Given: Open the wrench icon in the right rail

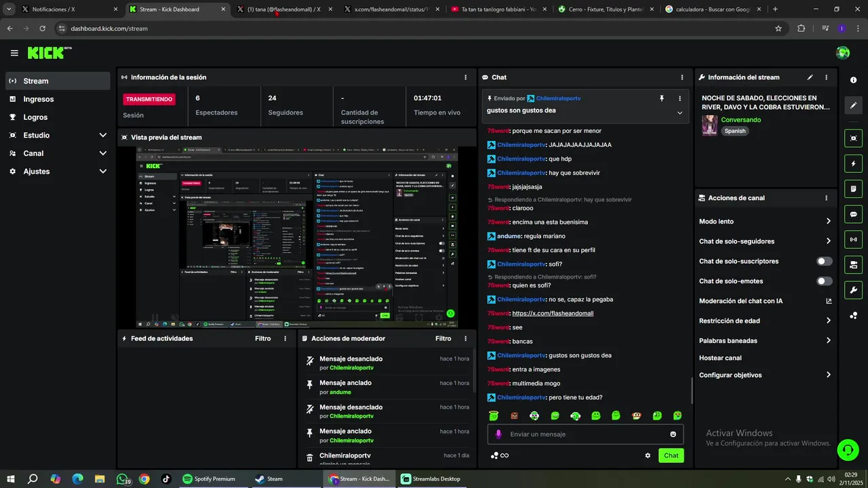Looking at the screenshot, I should coord(853,290).
